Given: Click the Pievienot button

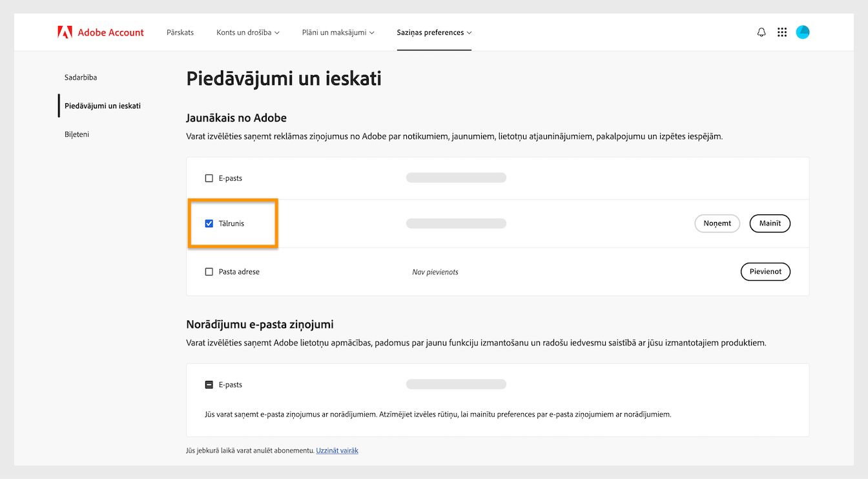Looking at the screenshot, I should 765,272.
